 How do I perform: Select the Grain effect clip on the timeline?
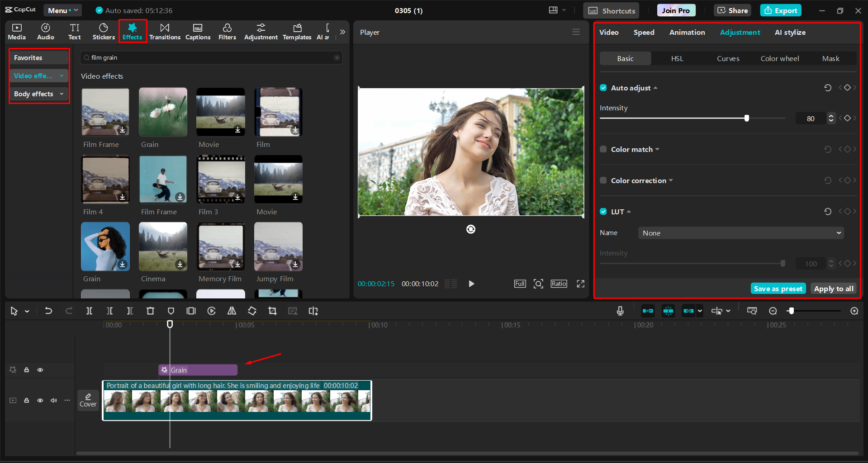(198, 370)
